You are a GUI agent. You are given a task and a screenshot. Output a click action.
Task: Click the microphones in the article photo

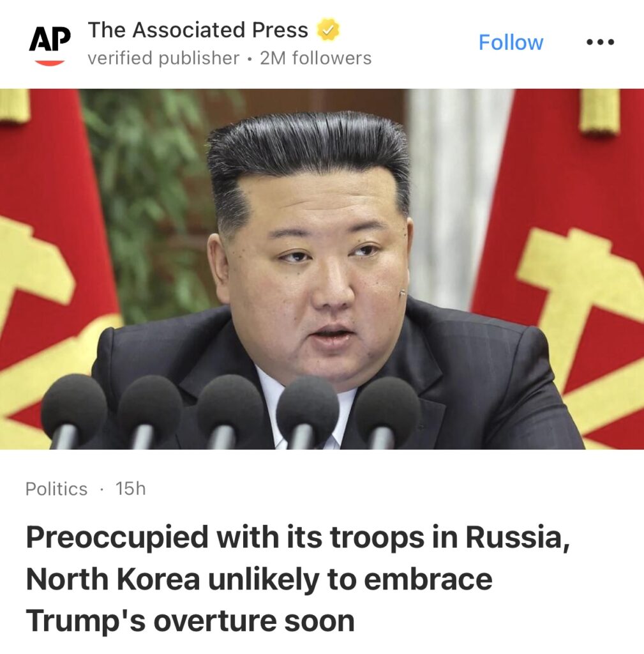tap(231, 411)
